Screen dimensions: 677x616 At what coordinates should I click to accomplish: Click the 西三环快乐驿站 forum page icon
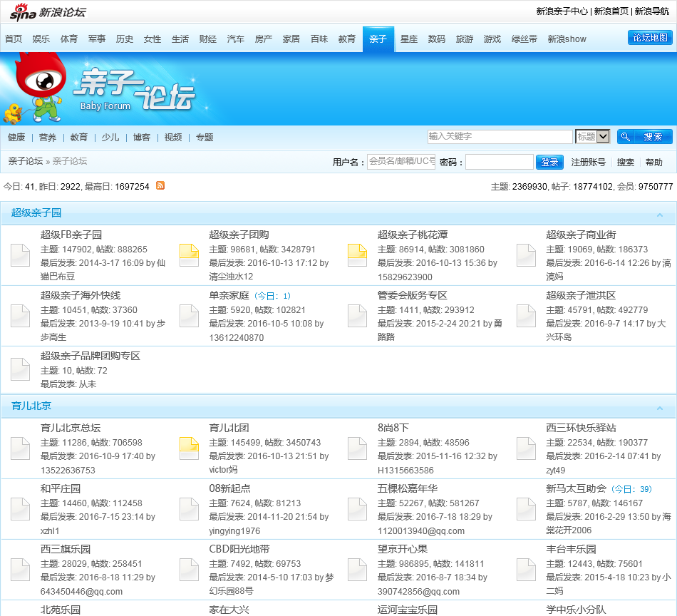(x=527, y=448)
